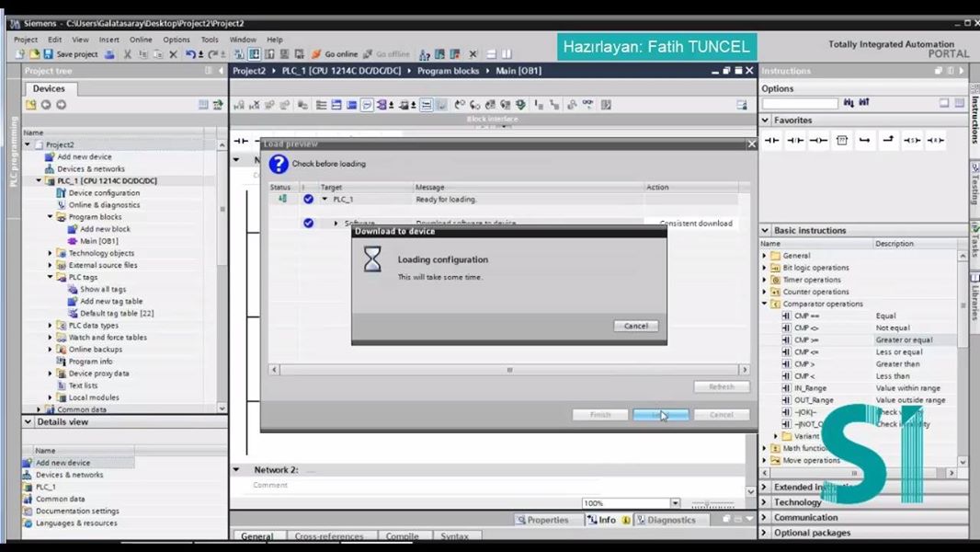Click the Split editor vertically icon
This screenshot has width=980, height=552.
pos(507,54)
